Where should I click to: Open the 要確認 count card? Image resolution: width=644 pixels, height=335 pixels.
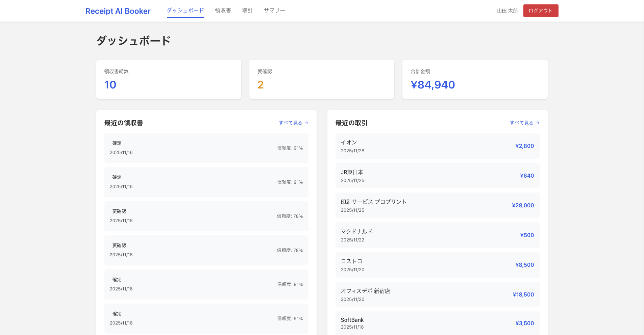(321, 79)
